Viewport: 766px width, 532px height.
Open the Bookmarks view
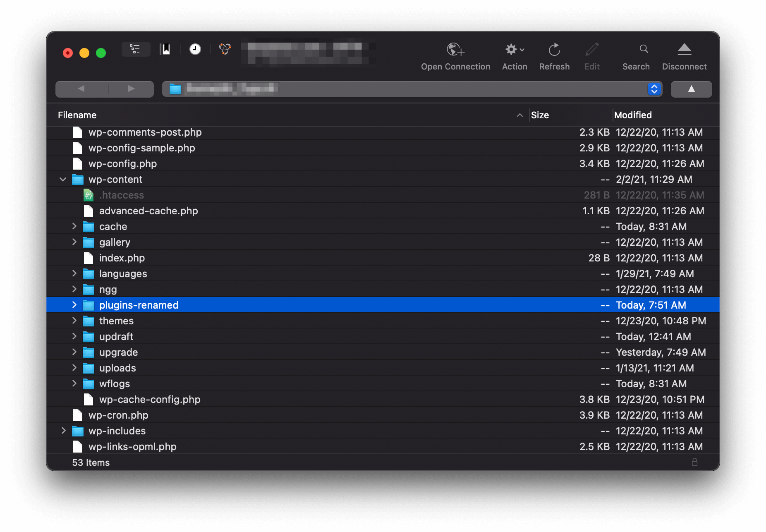pos(165,49)
